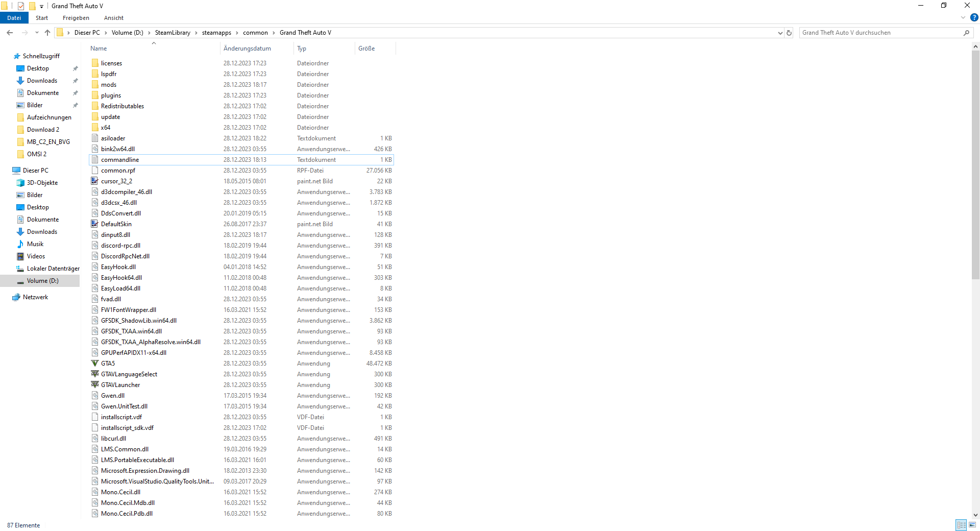Click the New folder quick access icon
Screen dimensions: 980x531
(x=32, y=6)
